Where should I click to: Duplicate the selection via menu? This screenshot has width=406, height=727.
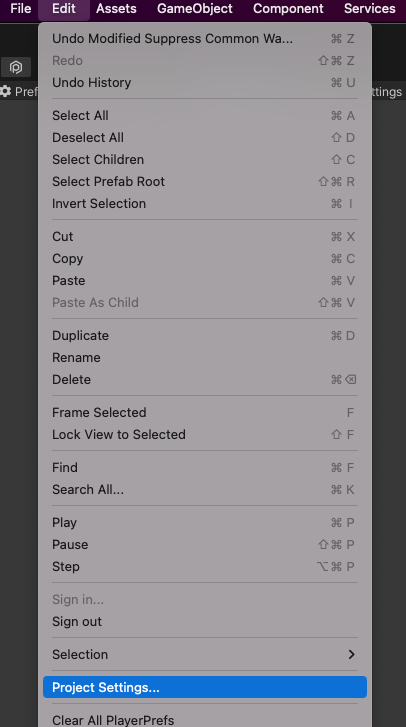204,336
